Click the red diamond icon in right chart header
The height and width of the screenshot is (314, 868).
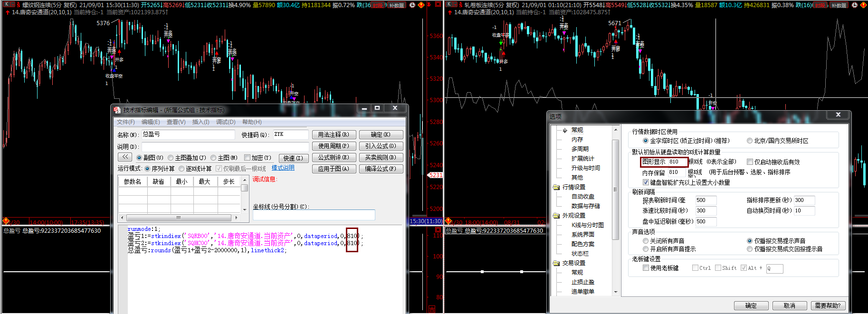[x=863, y=5]
